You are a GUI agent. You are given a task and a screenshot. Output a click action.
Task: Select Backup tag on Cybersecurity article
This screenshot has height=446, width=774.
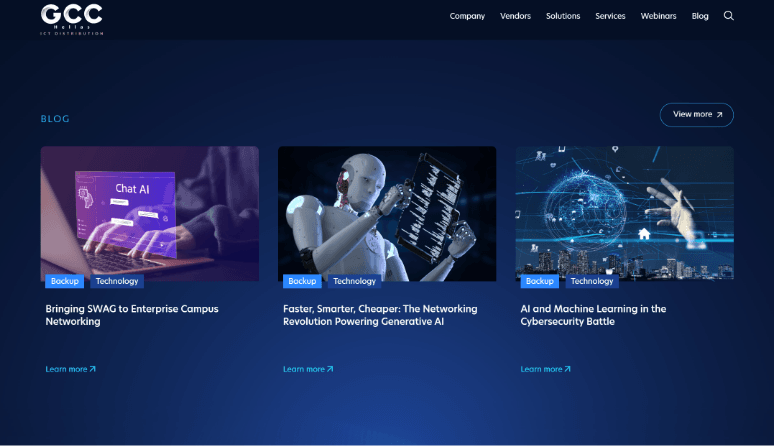540,281
